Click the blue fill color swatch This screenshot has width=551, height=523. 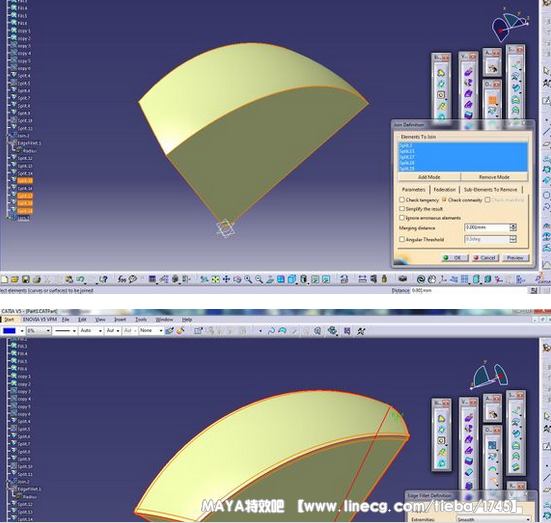[9, 331]
